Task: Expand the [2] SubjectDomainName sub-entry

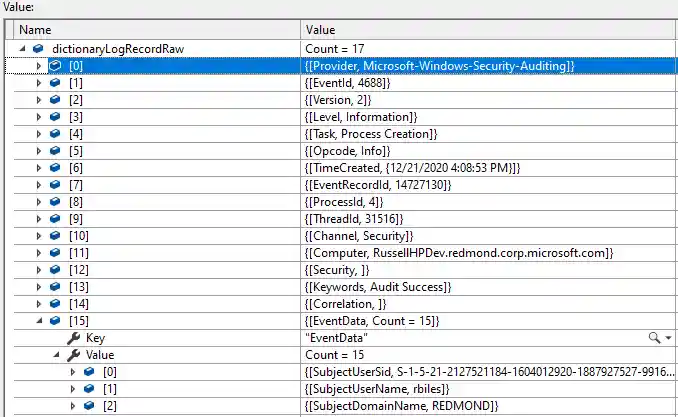Action: point(71,406)
